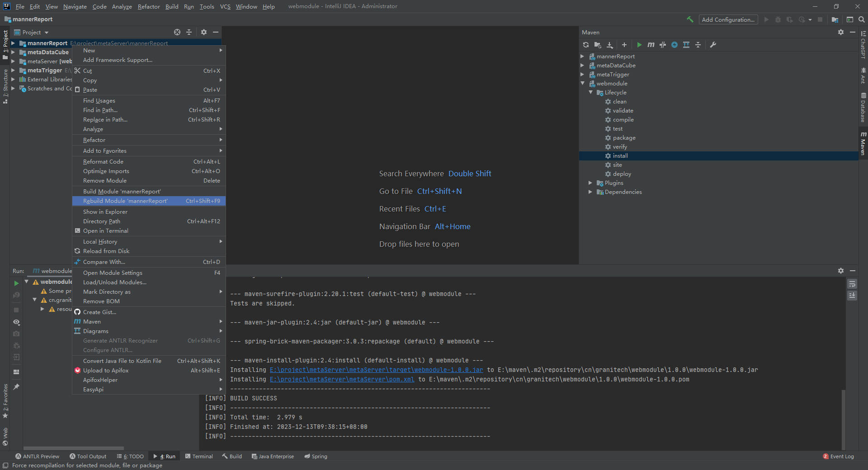868x470 pixels.
Task: Click Search Everywhere magnifier icon
Action: pos(862,19)
